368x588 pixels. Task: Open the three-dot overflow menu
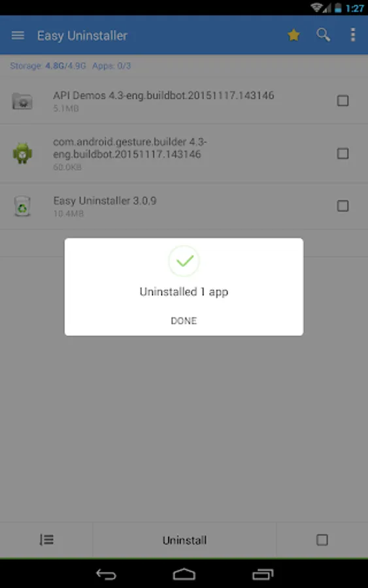pyautogui.click(x=352, y=35)
